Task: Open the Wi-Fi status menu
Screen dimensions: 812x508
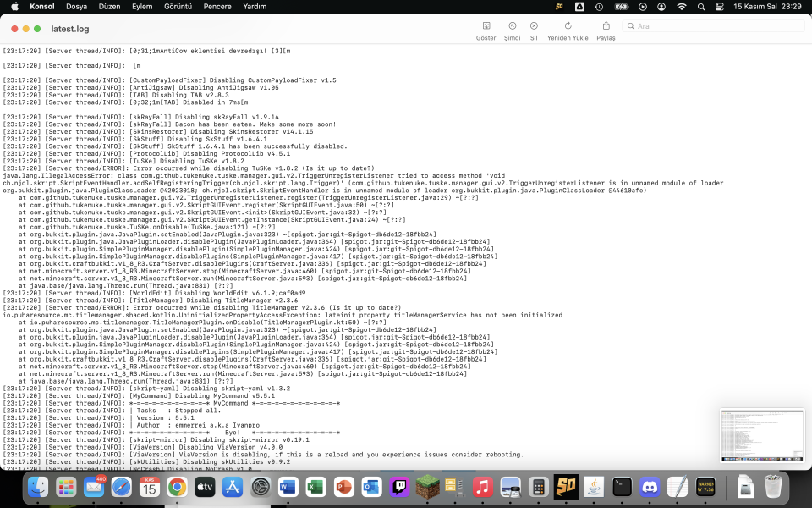Action: coord(682,7)
